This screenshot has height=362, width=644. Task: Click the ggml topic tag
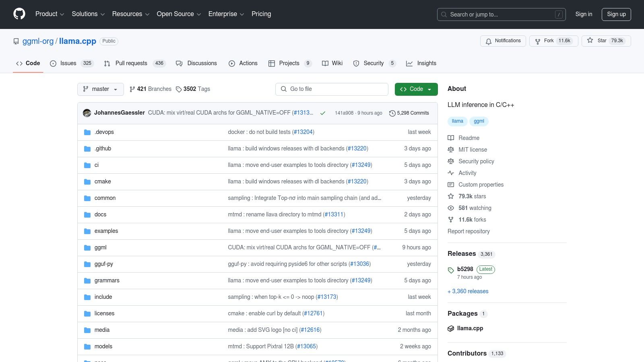coord(479,121)
